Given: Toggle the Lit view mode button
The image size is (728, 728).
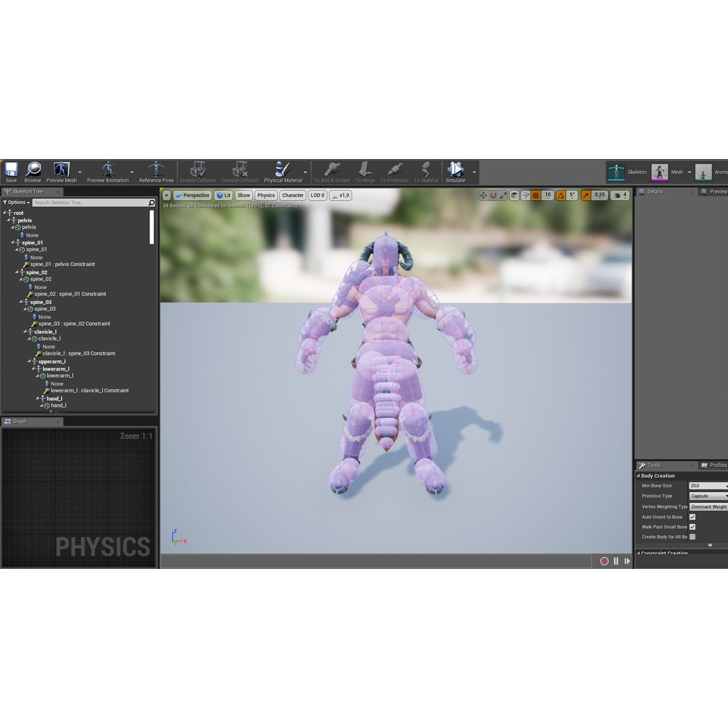Looking at the screenshot, I should [x=223, y=195].
